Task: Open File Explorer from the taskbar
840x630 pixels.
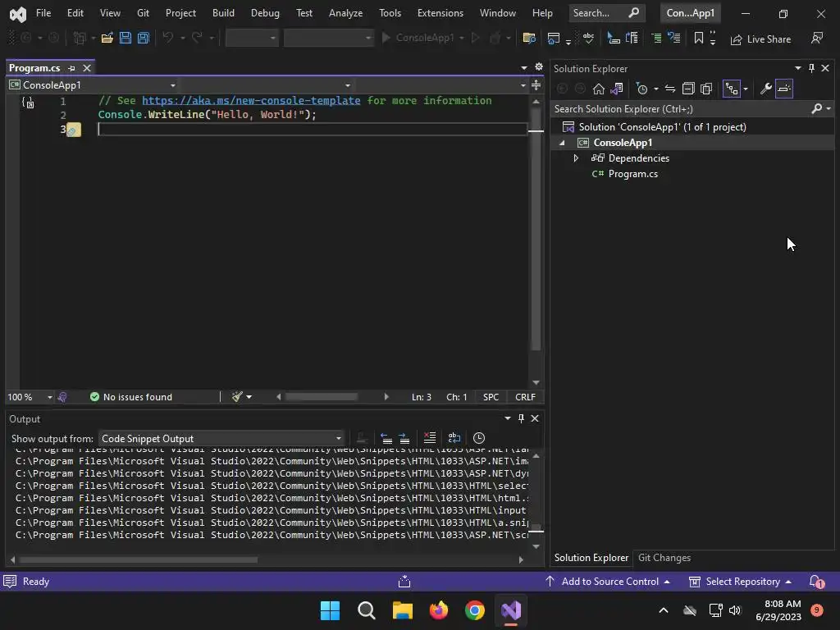Action: pyautogui.click(x=402, y=610)
